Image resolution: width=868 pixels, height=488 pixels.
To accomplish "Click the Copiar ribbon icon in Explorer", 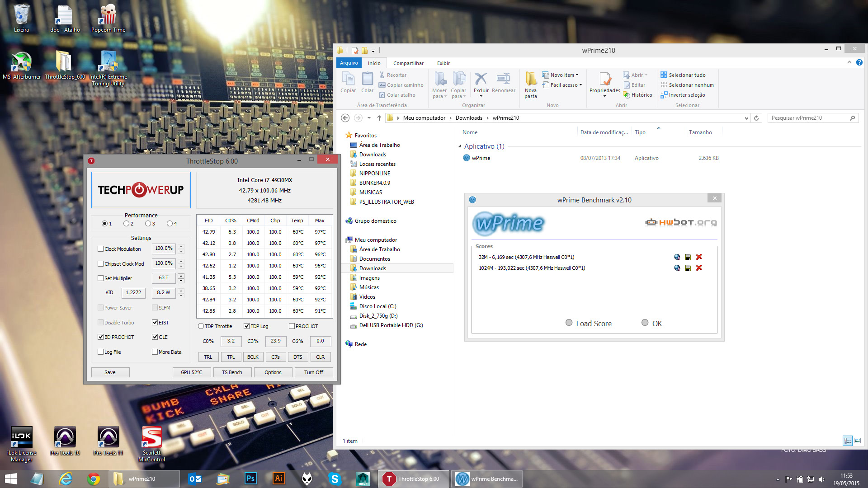I will (348, 82).
